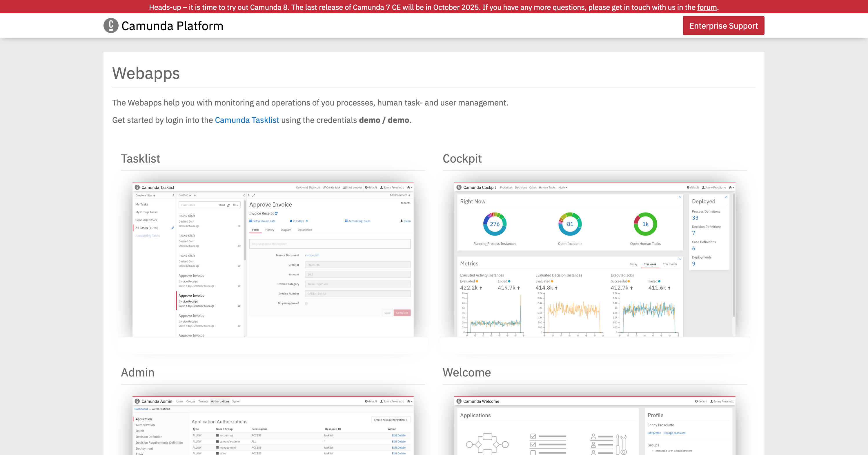Open the More dropdown in Cockpit navigation
Image resolution: width=868 pixels, height=455 pixels.
[563, 188]
